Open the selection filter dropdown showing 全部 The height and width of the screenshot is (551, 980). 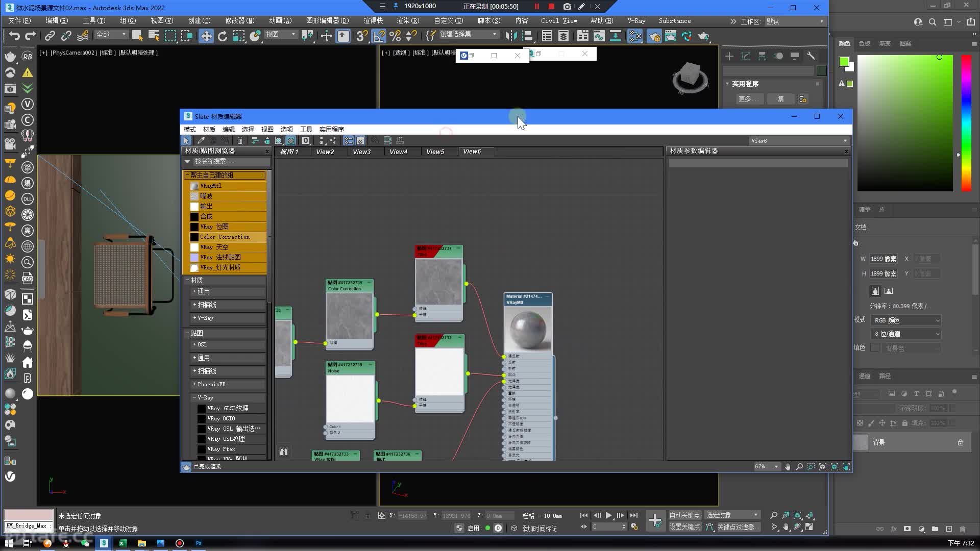(x=111, y=34)
